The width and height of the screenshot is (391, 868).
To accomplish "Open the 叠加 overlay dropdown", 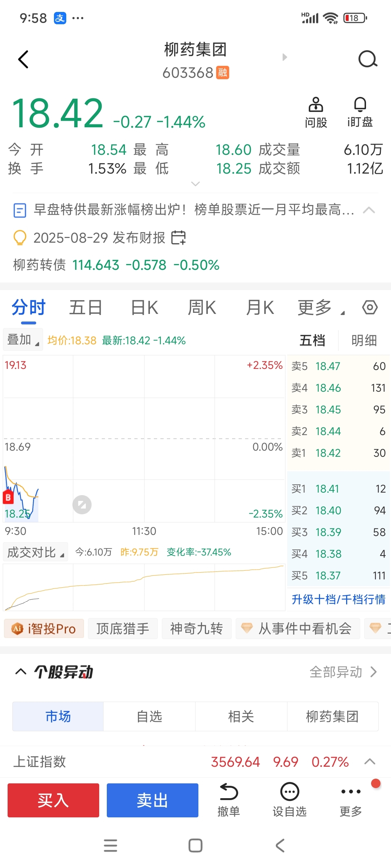I will coord(23,340).
